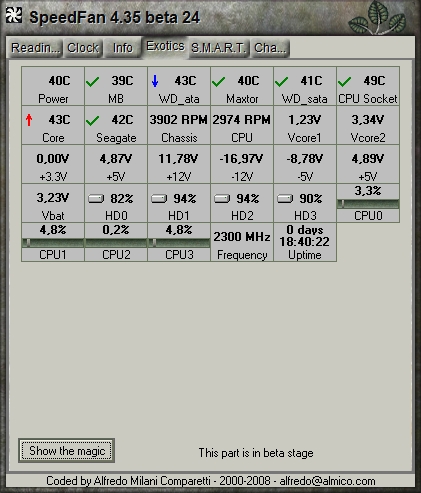Click the green checkmark beside CPU Socket

point(344,81)
